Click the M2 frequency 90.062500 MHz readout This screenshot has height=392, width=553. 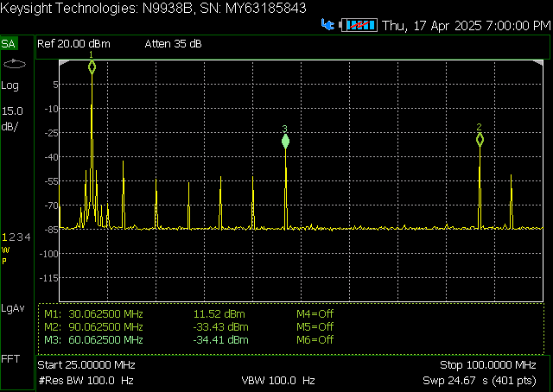click(105, 326)
